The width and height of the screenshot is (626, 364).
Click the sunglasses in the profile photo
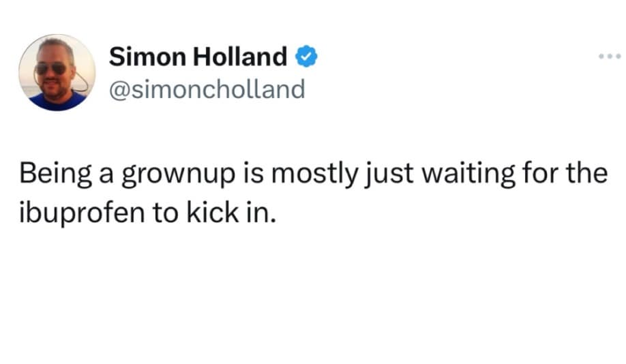51,68
